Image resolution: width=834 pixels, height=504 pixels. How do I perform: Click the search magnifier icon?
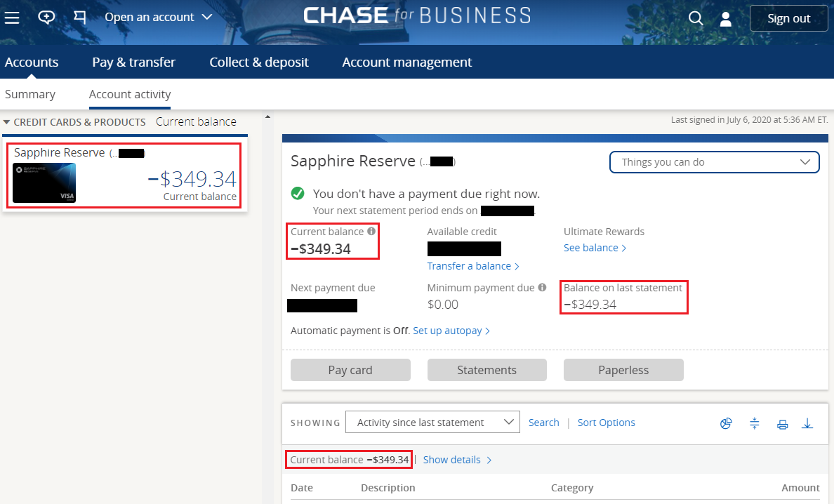tap(695, 19)
